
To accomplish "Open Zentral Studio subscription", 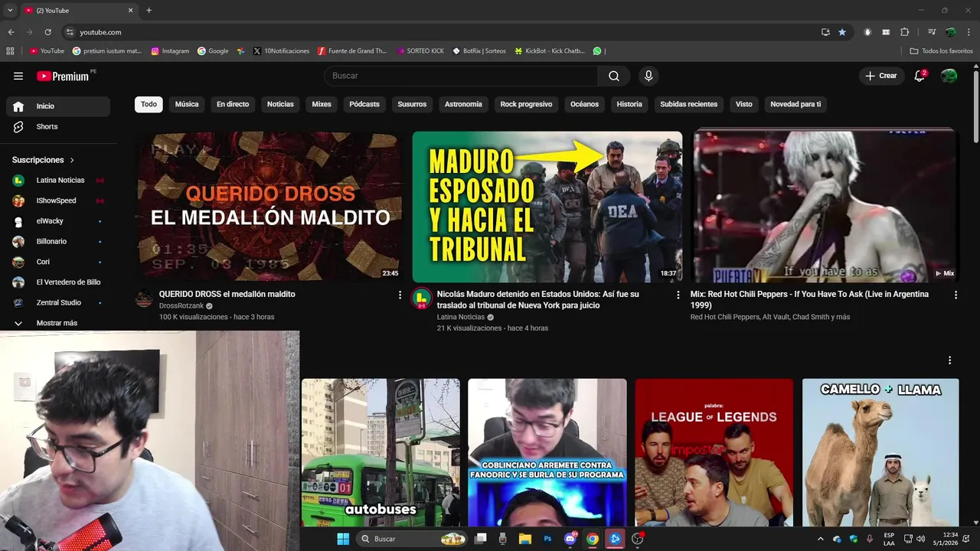I will pos(58,302).
